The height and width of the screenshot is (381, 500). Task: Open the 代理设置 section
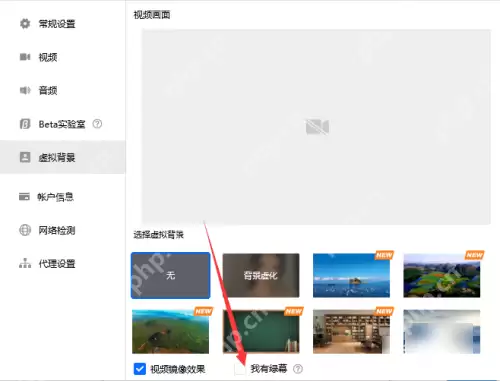click(x=63, y=263)
